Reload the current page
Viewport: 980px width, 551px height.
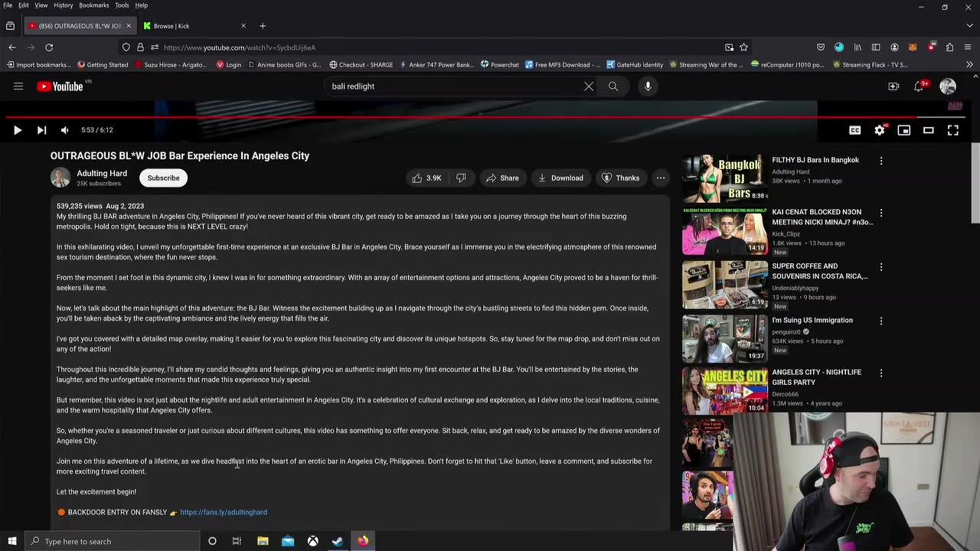(x=49, y=47)
